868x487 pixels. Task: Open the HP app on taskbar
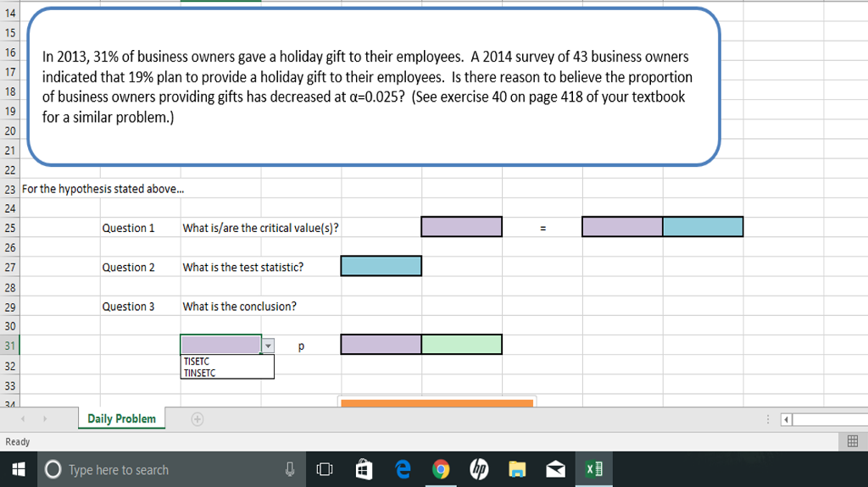tap(479, 470)
